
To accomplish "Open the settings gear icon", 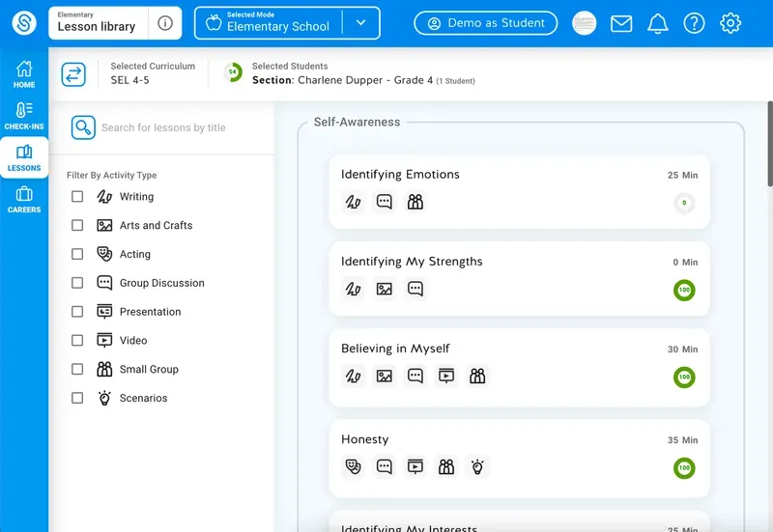I will 730,23.
